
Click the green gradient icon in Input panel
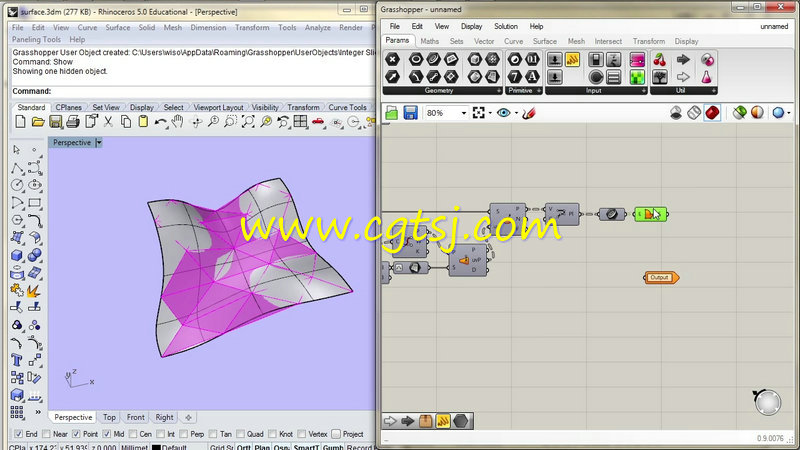click(x=637, y=77)
